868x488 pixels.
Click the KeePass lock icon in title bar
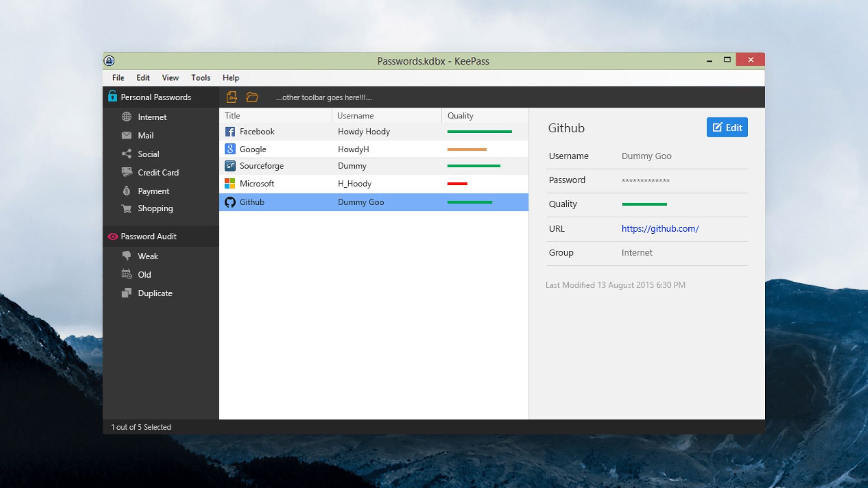(x=109, y=61)
